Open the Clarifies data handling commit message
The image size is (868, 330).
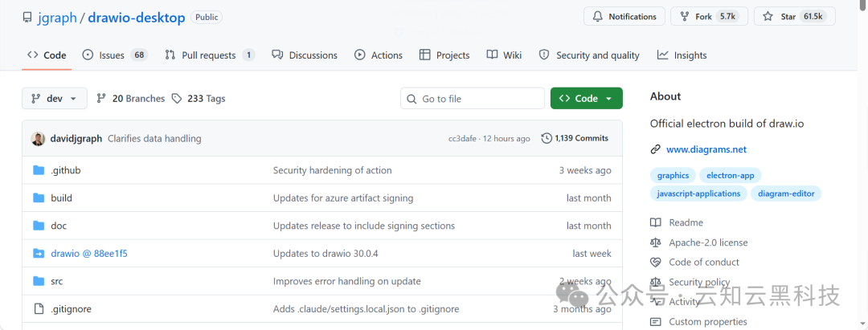pos(154,138)
